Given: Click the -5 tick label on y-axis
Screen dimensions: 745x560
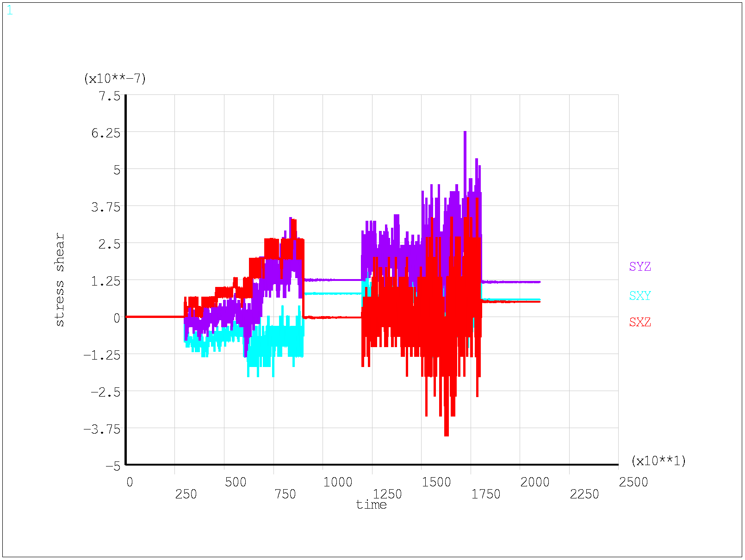Looking at the screenshot, I should tap(113, 466).
